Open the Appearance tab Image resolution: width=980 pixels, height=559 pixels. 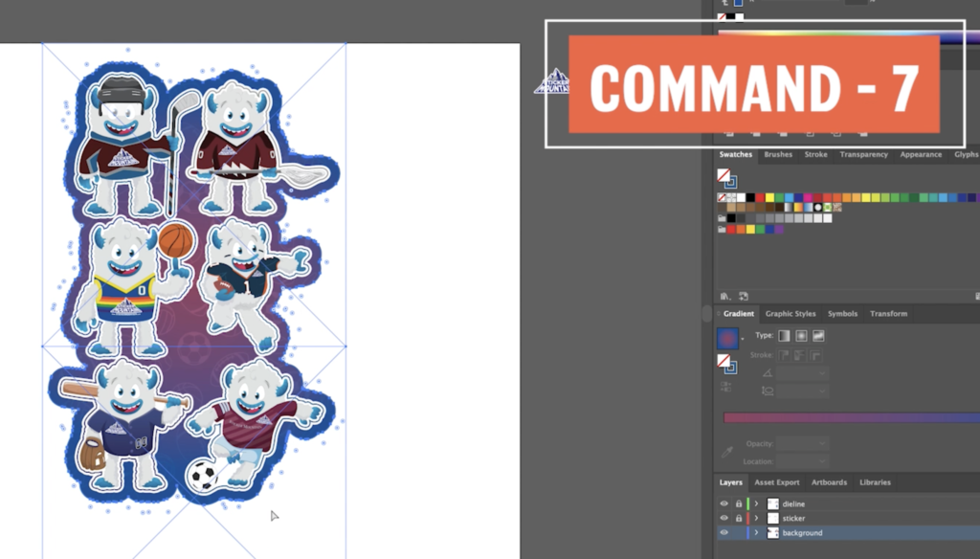pyautogui.click(x=921, y=154)
